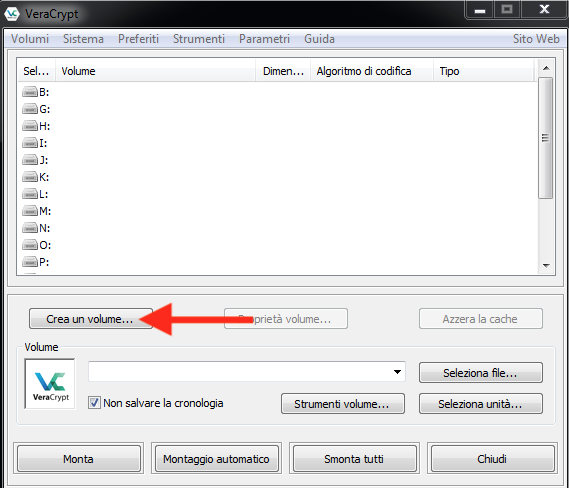
Task: Select the B: drive slot icon
Action: pyautogui.click(x=30, y=92)
